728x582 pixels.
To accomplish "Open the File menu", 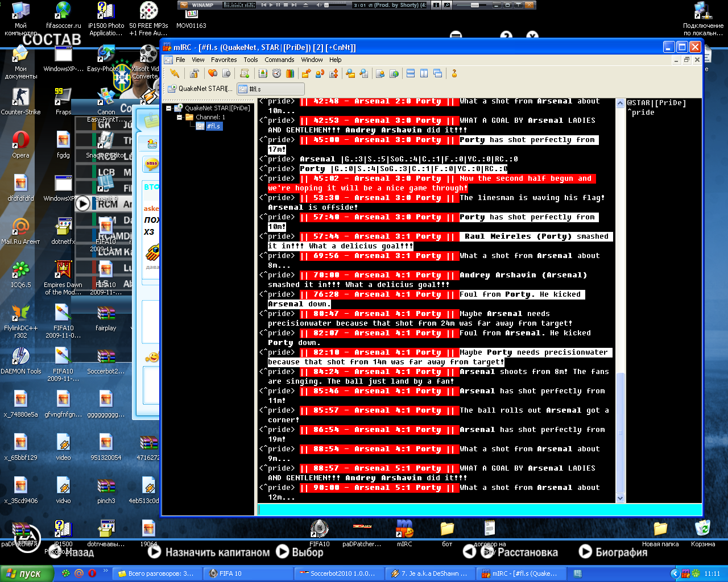I will coord(180,60).
